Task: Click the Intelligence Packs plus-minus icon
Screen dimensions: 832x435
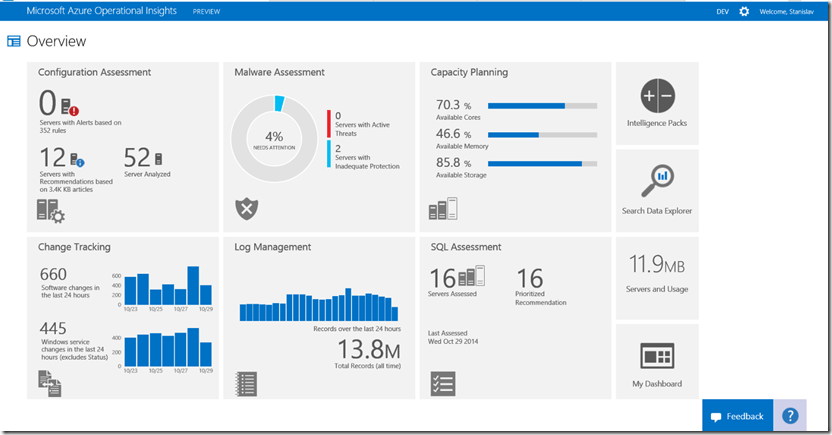Action: pos(657,97)
